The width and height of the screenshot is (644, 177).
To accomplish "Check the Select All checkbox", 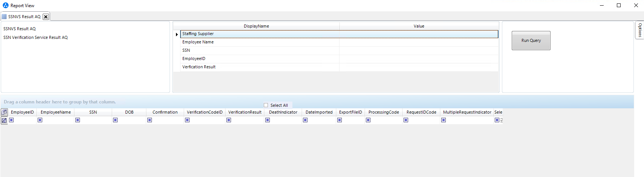I will pos(266,105).
